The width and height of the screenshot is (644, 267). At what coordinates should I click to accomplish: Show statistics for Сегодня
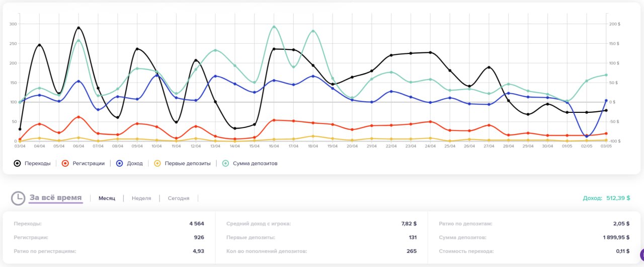[179, 198]
